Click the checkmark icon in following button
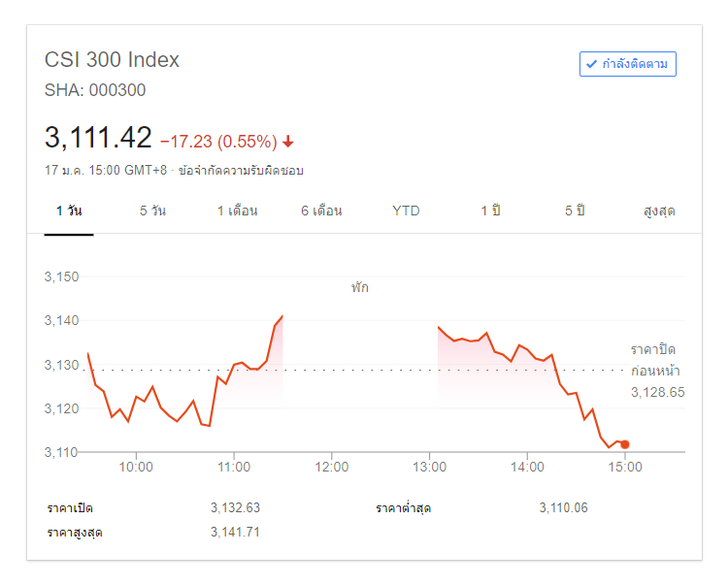This screenshot has width=728, height=585. click(590, 64)
